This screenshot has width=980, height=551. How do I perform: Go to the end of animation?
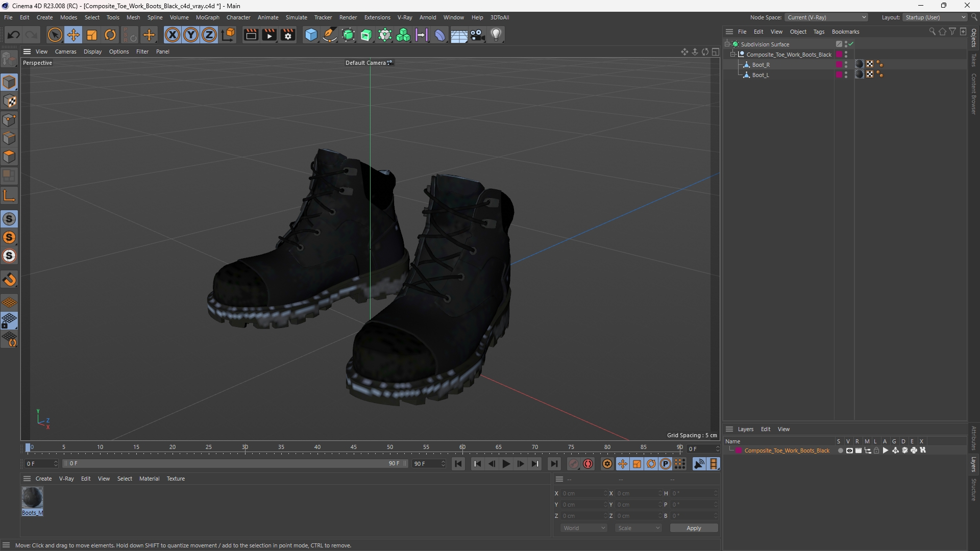tap(554, 464)
